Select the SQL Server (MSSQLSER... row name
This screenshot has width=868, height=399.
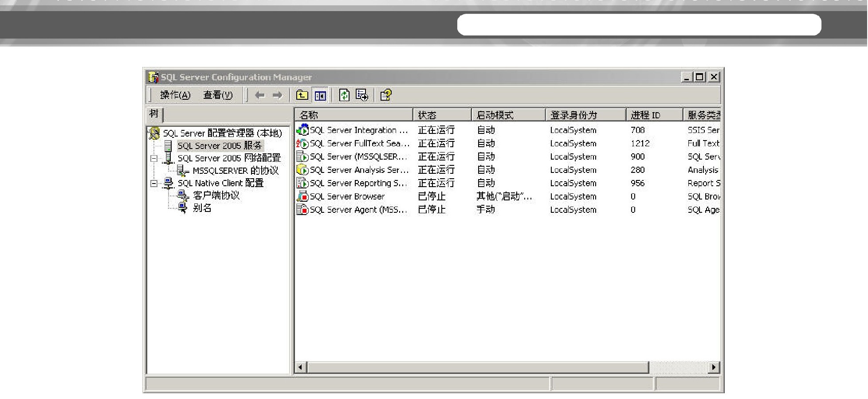pos(358,156)
